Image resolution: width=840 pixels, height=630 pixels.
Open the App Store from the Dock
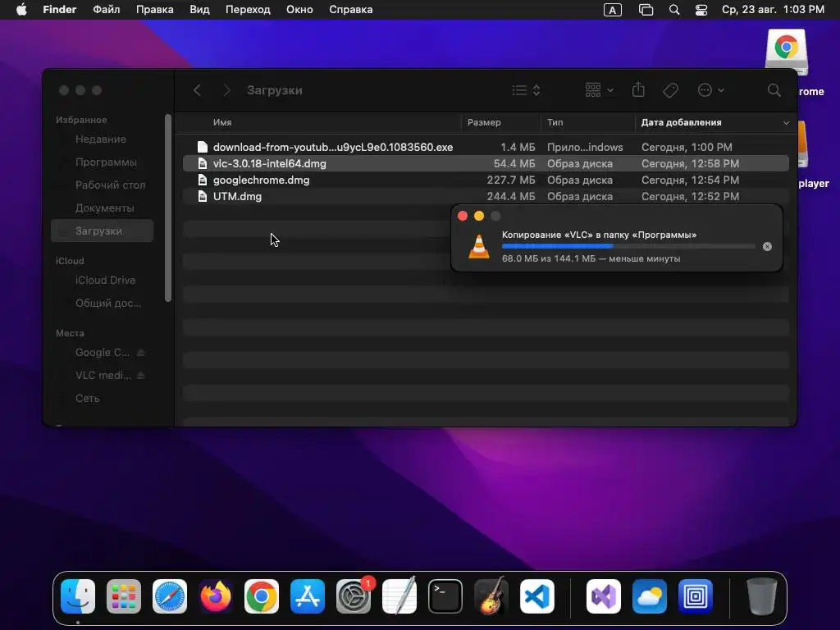click(x=308, y=596)
